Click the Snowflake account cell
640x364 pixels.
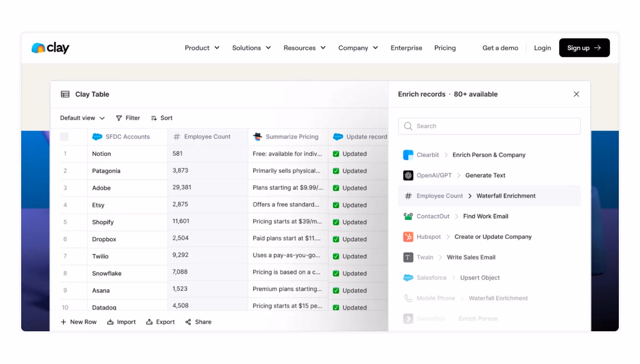127,273
